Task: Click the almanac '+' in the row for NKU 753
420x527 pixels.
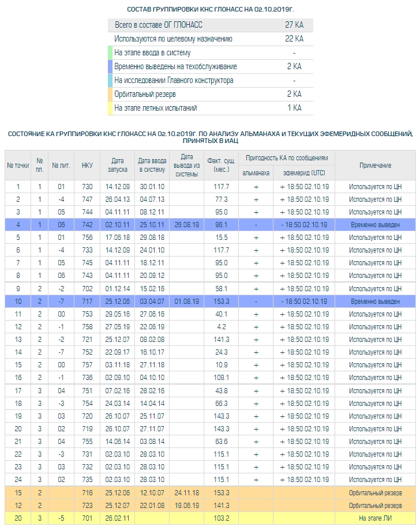Action: [256, 315]
